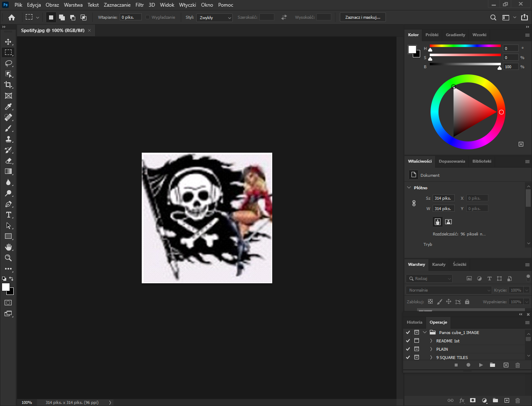Viewport: 532px width, 406px height.
Task: Collapse the Panos cube_1 IMAGE action set
Action: point(425,332)
